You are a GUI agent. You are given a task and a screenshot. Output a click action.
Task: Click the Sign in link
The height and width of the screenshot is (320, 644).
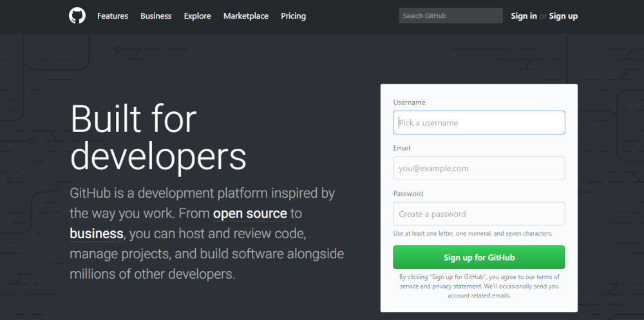point(524,16)
